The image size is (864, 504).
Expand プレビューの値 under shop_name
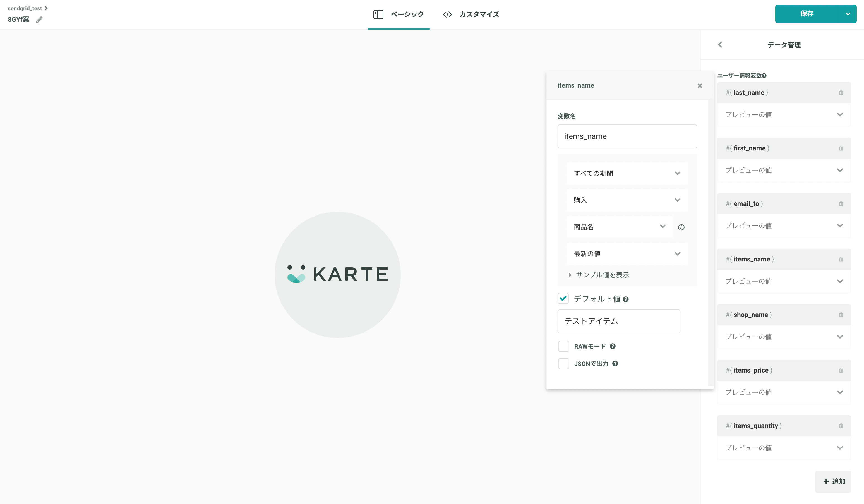[x=784, y=337]
